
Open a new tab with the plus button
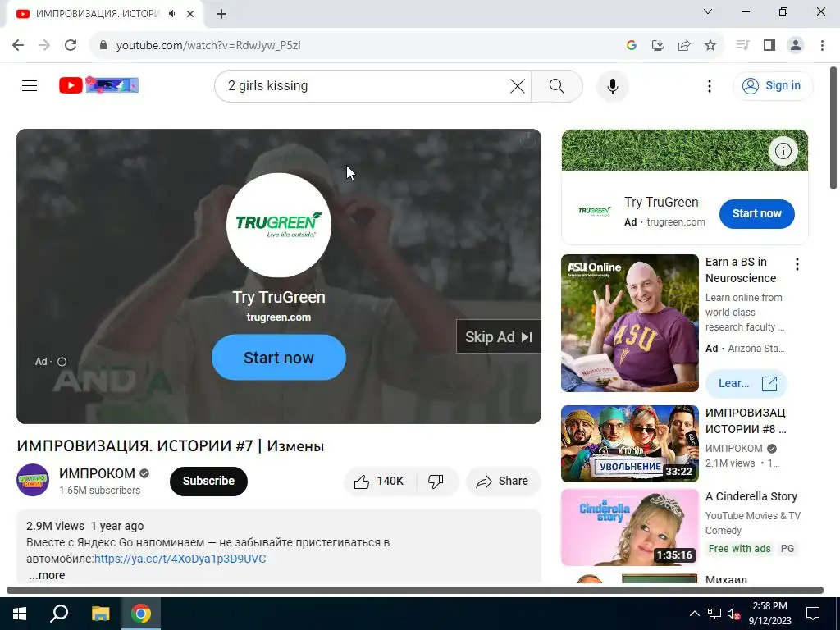pyautogui.click(x=221, y=14)
